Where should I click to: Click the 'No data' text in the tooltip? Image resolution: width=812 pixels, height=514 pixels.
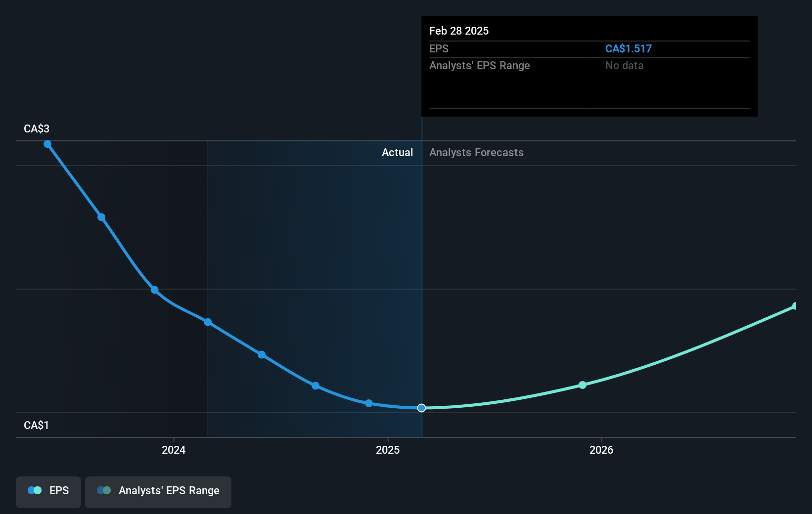click(624, 65)
